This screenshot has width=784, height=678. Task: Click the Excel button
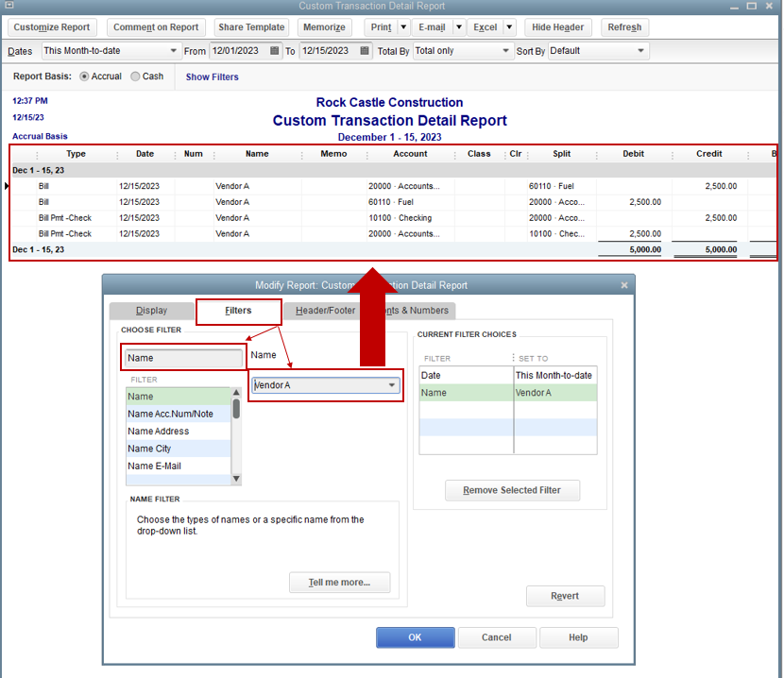pyautogui.click(x=485, y=27)
